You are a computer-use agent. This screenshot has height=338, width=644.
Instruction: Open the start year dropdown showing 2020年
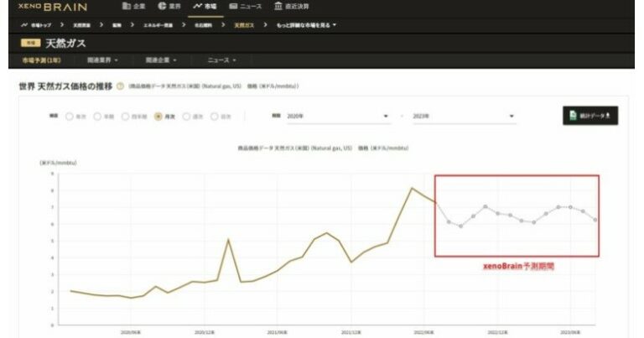pyautogui.click(x=338, y=117)
